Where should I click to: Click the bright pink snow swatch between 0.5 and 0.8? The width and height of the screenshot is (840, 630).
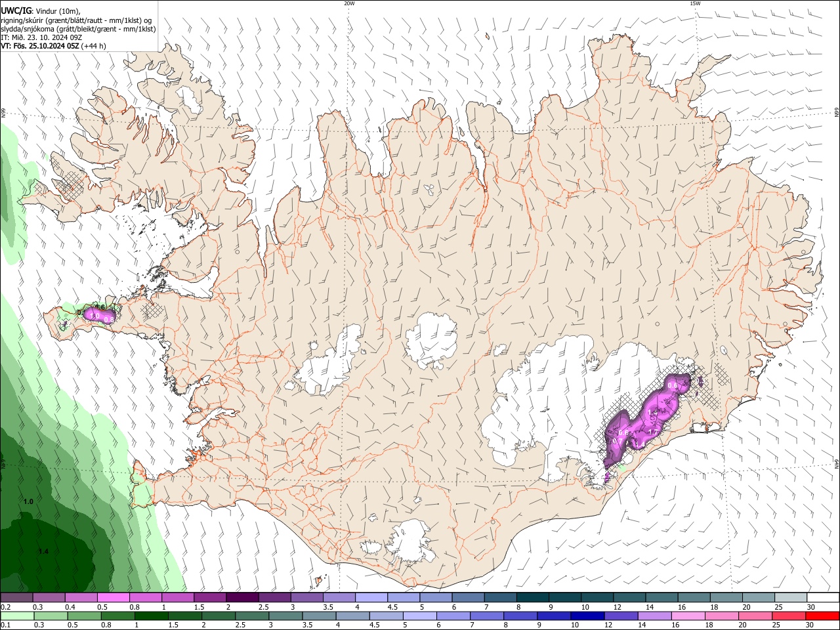tap(113, 597)
